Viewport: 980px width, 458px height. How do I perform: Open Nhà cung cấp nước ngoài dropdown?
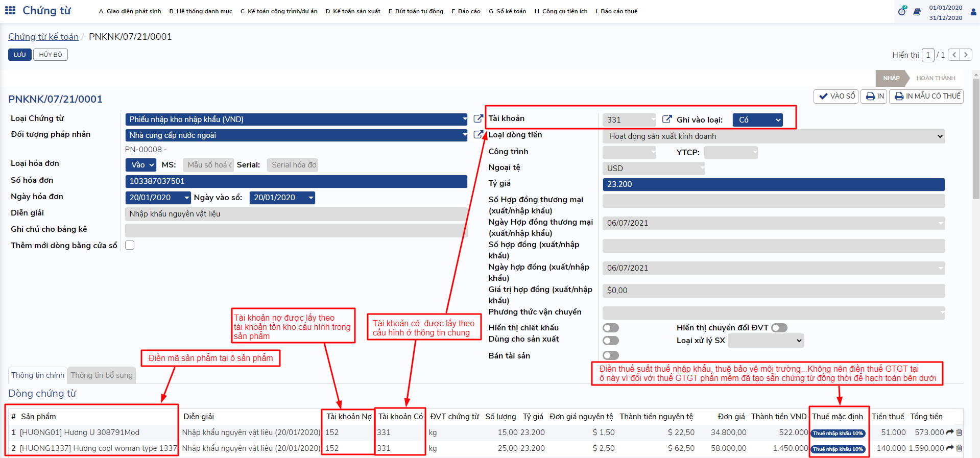click(296, 135)
